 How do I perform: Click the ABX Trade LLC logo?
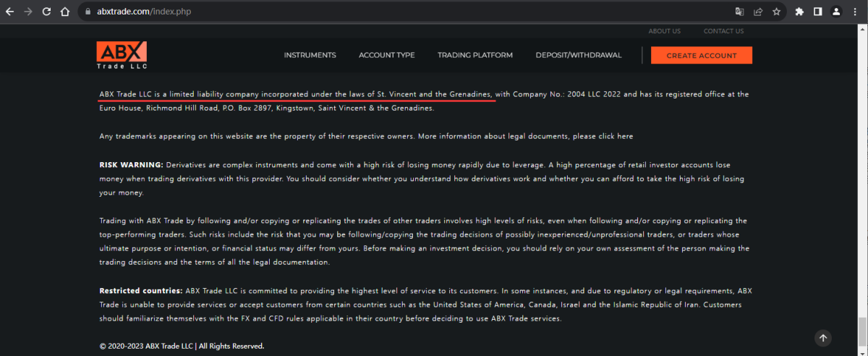pyautogui.click(x=122, y=56)
